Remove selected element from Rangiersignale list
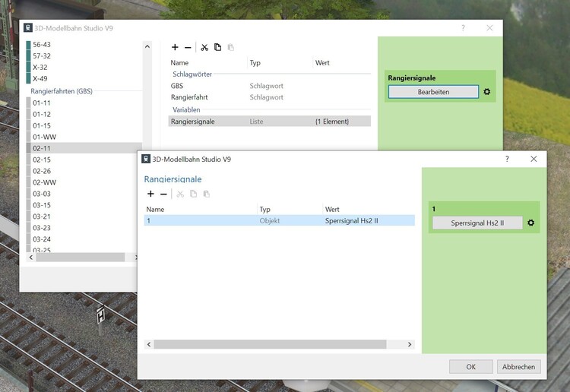Image resolution: width=570 pixels, height=392 pixels. coord(163,194)
